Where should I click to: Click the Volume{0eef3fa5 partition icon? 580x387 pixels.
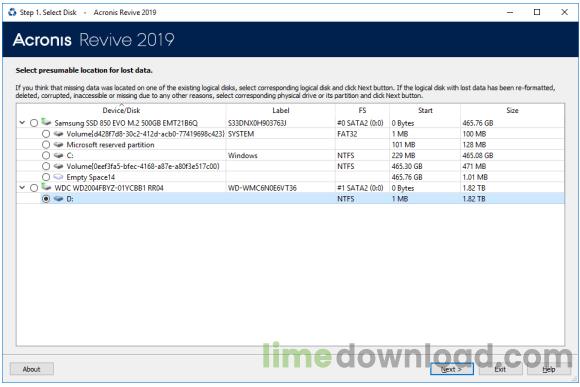tap(58, 166)
